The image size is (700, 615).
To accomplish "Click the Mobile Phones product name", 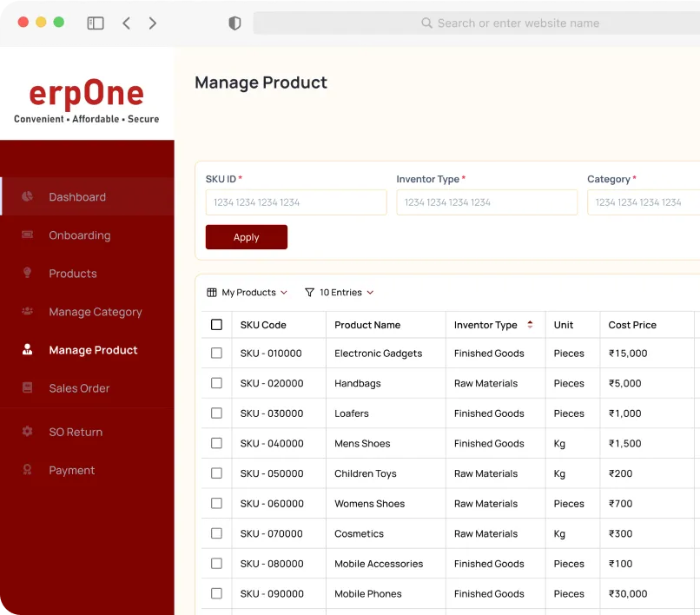I will (368, 594).
